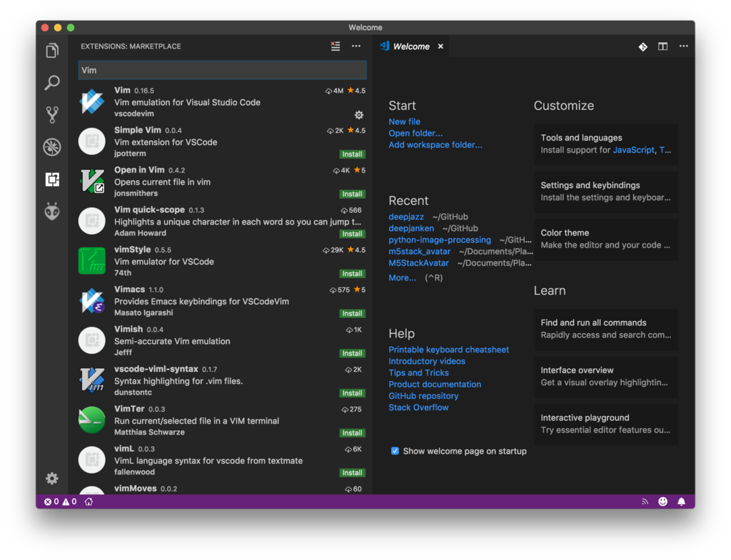
Task: Select the Welcome editor tab
Action: coord(411,46)
